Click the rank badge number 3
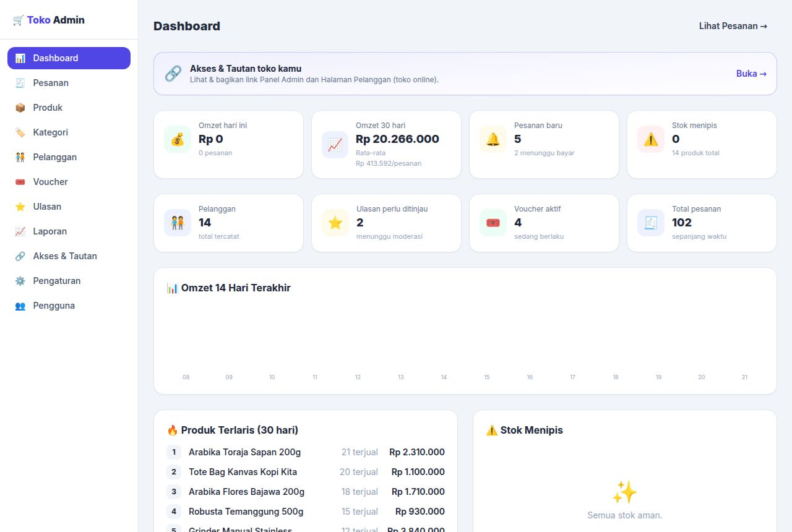792x532 pixels. [174, 492]
